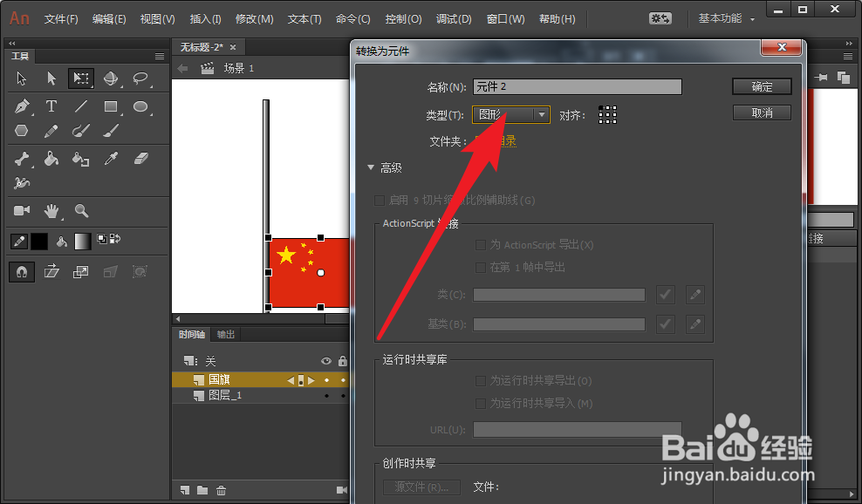This screenshot has width=862, height=504.
Task: Collapse the Tools panel double arrows
Action: point(12,43)
